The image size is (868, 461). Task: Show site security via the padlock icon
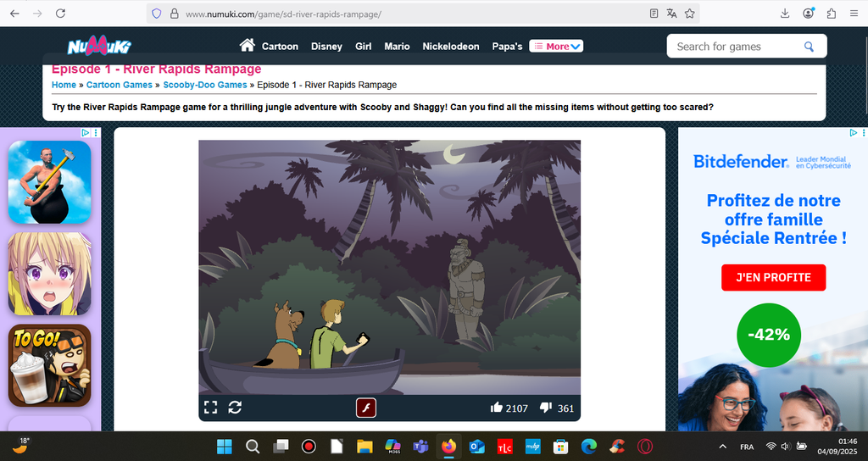pos(175,14)
